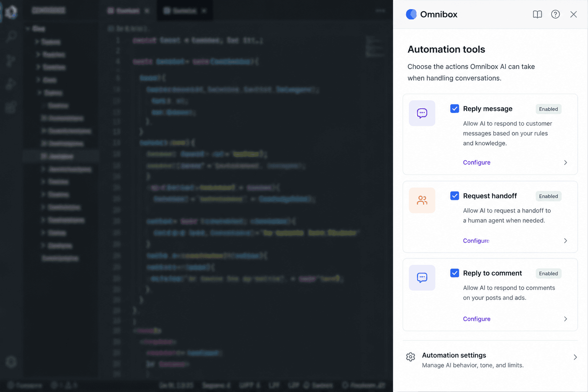Uncheck the Request handoff checkbox

(454, 196)
